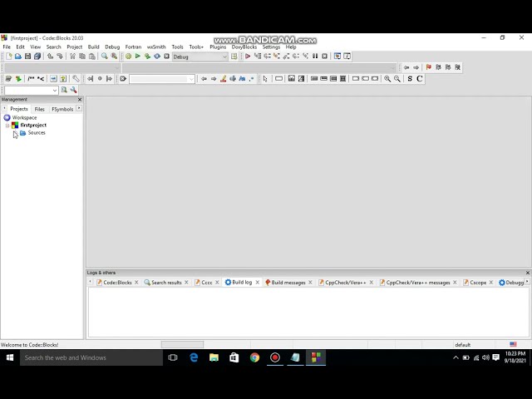Toggle the C comments button in the toolbar

pyautogui.click(x=419, y=79)
